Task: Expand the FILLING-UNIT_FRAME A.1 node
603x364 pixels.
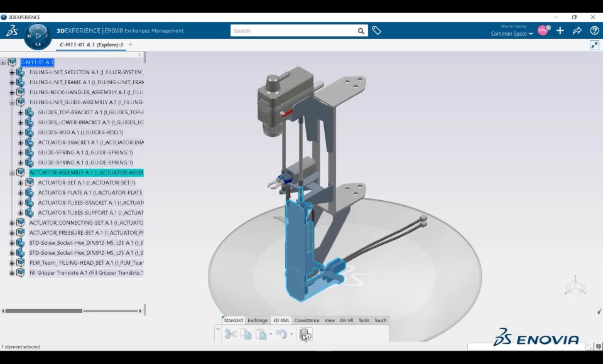Action: click(12, 82)
